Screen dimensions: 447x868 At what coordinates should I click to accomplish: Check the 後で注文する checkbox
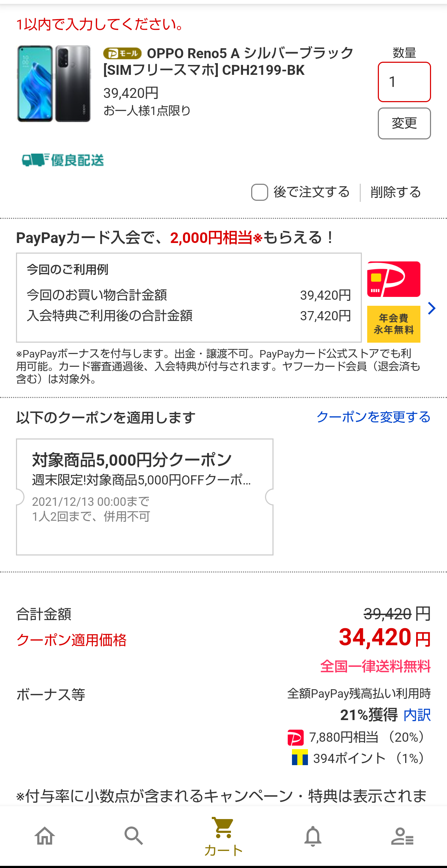click(259, 192)
